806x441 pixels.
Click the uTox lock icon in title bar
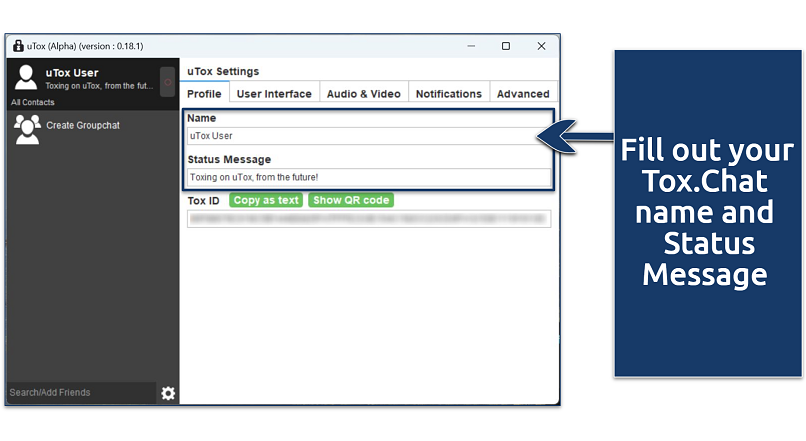(18, 46)
